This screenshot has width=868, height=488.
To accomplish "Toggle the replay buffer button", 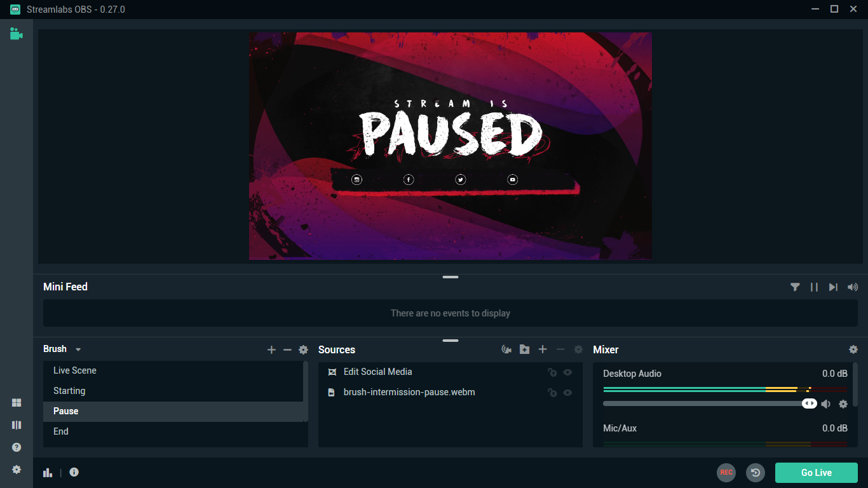I will click(756, 473).
